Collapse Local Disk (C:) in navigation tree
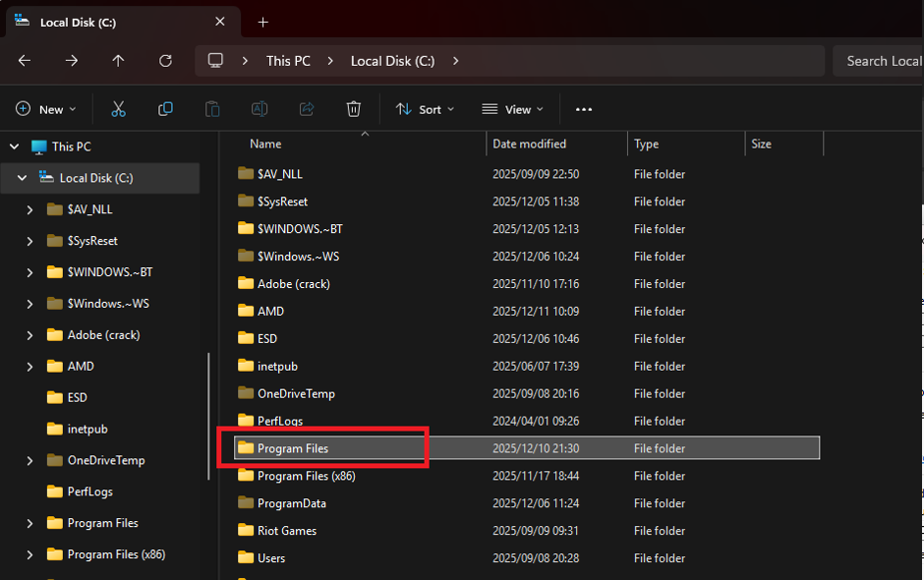The width and height of the screenshot is (924, 580). click(23, 177)
